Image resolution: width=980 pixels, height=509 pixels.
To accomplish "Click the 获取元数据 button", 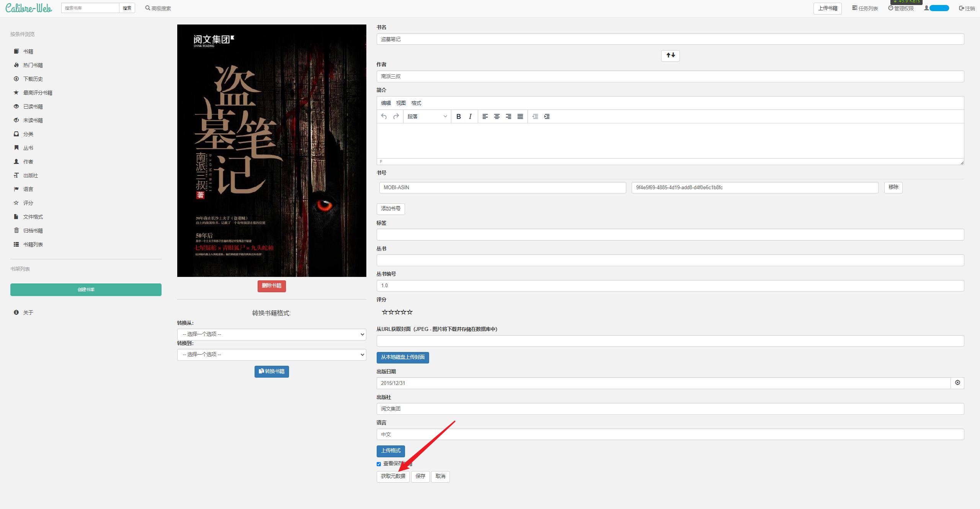I will (393, 476).
